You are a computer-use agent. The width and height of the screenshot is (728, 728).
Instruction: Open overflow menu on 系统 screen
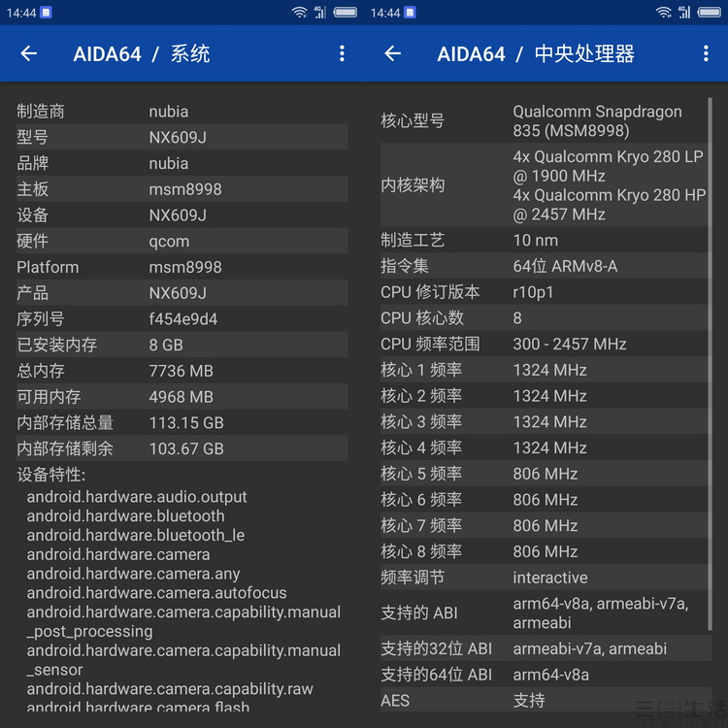coord(342,53)
